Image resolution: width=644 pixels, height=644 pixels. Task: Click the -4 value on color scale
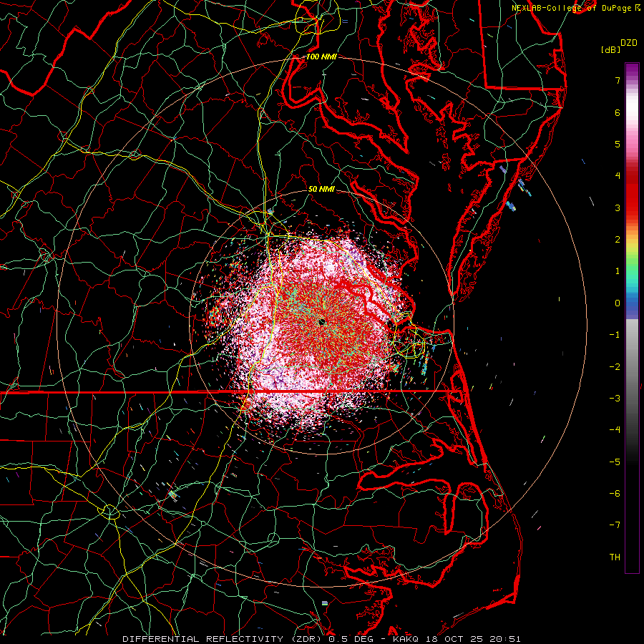615,430
